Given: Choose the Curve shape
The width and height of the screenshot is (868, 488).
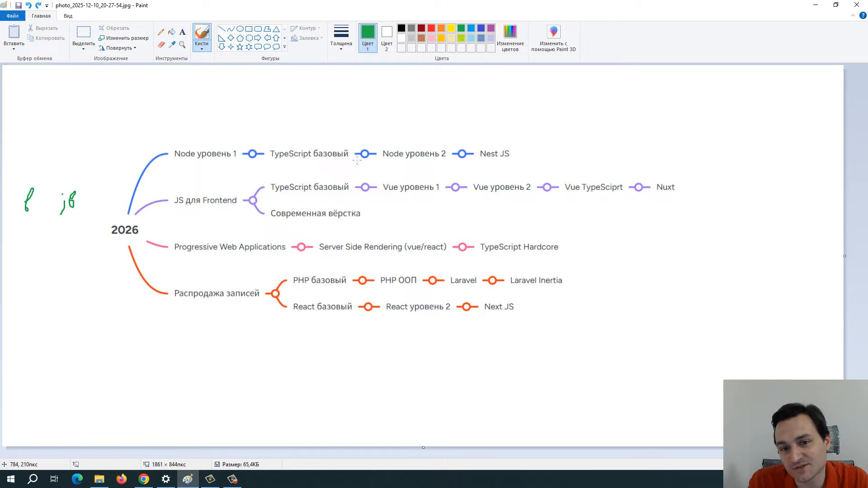Looking at the screenshot, I should tap(231, 29).
